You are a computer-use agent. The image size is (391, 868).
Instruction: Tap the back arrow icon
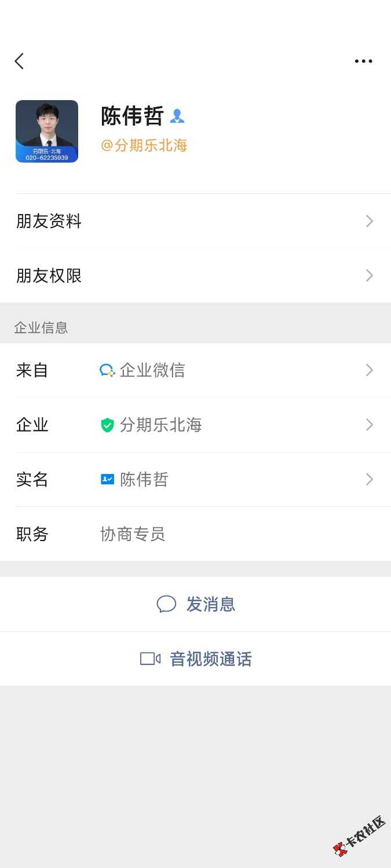20,61
